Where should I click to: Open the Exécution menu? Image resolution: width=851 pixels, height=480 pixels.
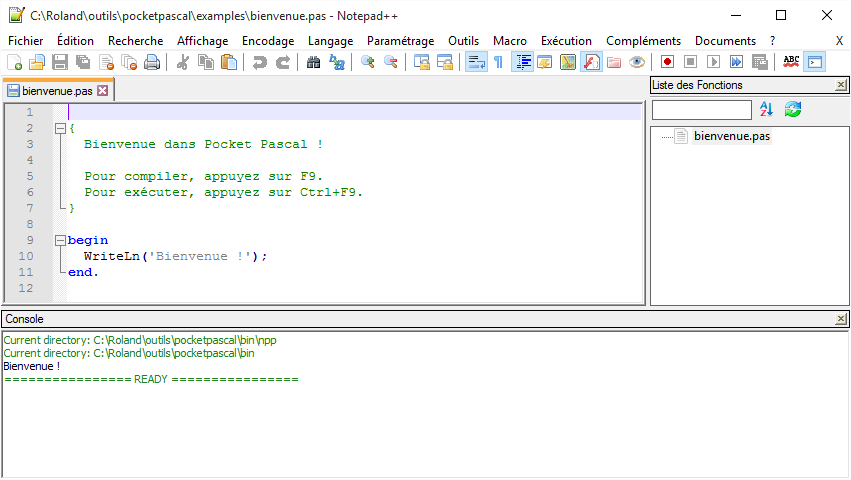tap(566, 41)
